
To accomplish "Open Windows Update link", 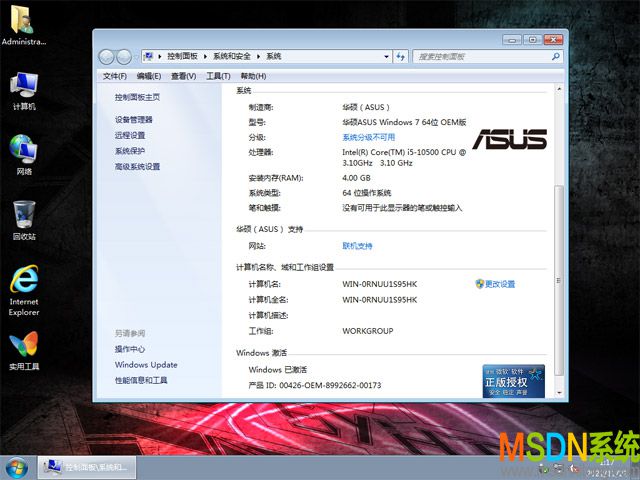I will [146, 364].
